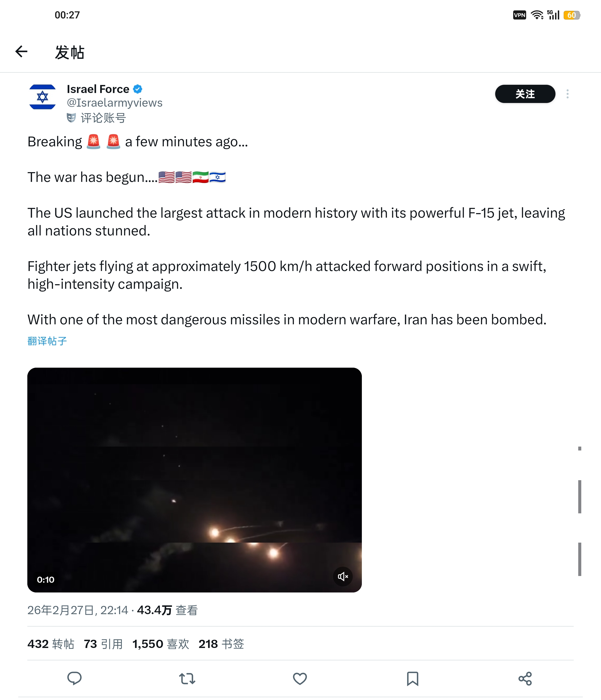Screen dimensions: 601x700
Task: Like the post with heart icon
Action: click(x=300, y=678)
